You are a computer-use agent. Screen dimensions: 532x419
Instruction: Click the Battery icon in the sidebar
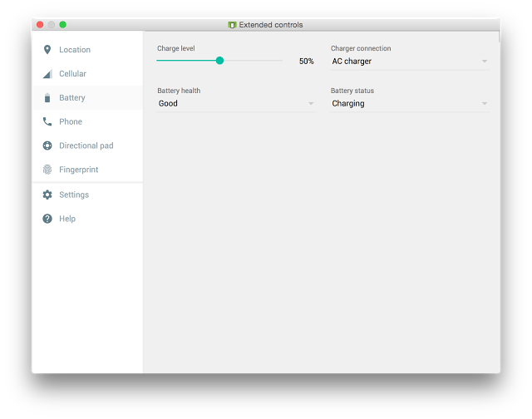point(47,98)
